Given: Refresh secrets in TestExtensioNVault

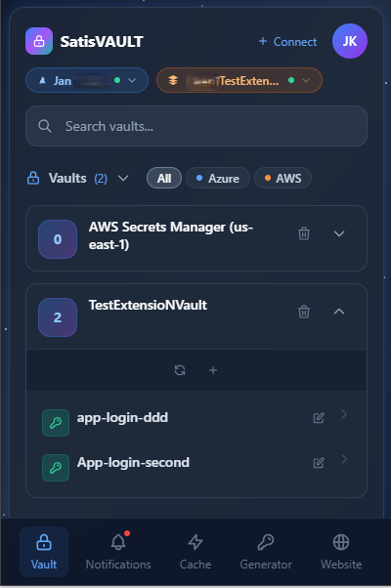Looking at the screenshot, I should tap(180, 370).
